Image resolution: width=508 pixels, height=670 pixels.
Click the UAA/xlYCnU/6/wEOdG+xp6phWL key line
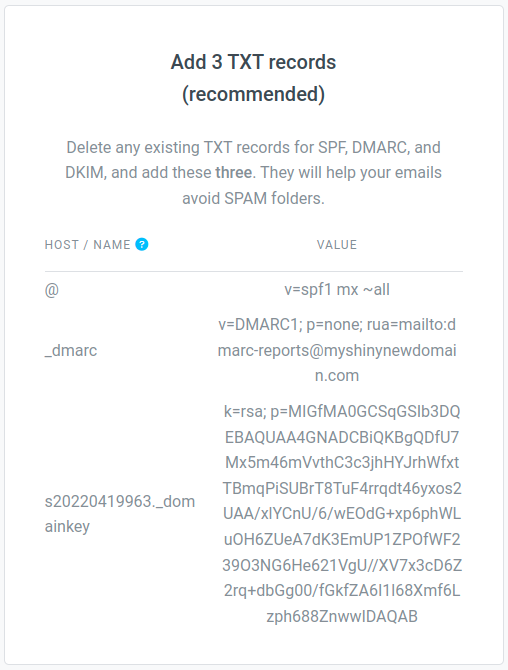tap(342, 514)
